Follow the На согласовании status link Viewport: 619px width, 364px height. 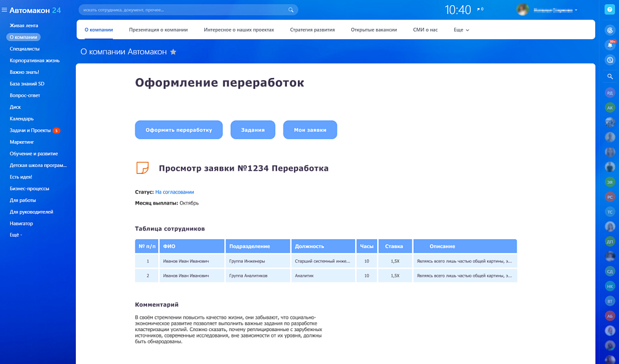pos(175,192)
